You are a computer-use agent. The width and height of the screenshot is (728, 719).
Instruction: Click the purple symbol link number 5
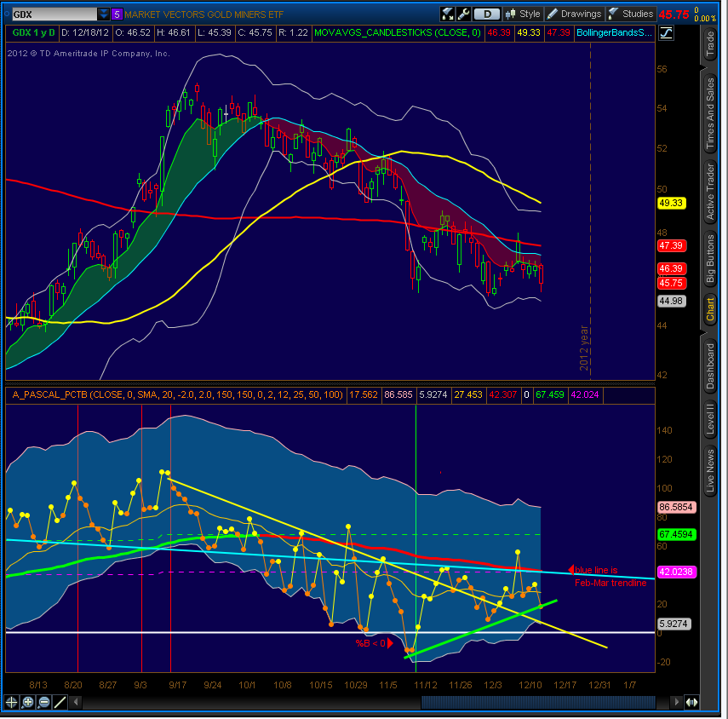click(117, 14)
